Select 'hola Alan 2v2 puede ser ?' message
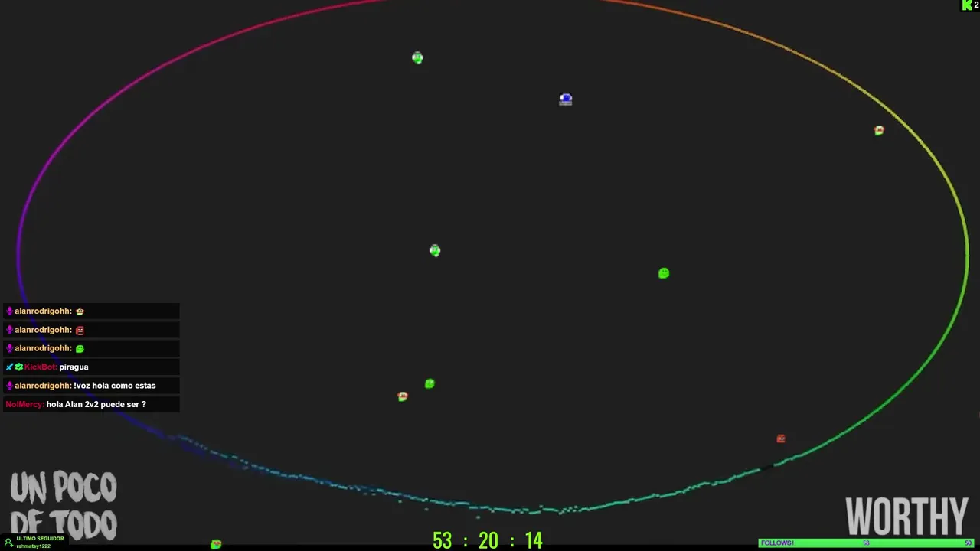Viewport: 980px width, 551px height. coord(96,404)
